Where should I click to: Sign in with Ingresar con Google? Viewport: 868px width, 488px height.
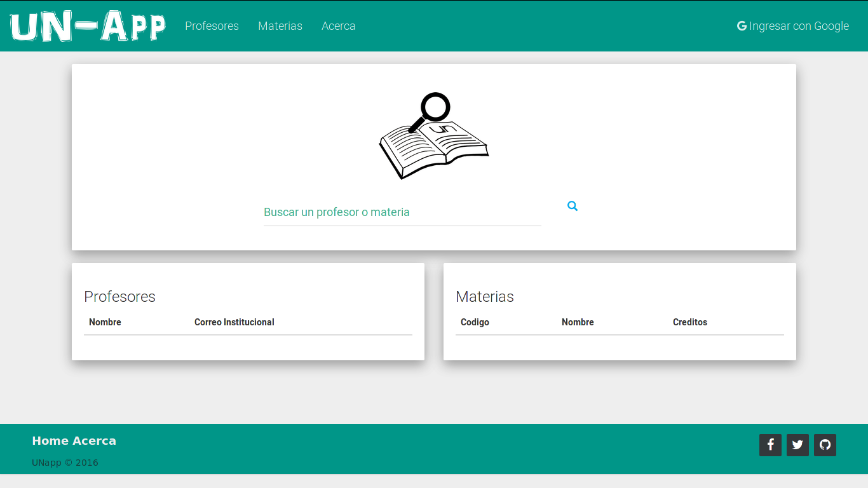[793, 26]
